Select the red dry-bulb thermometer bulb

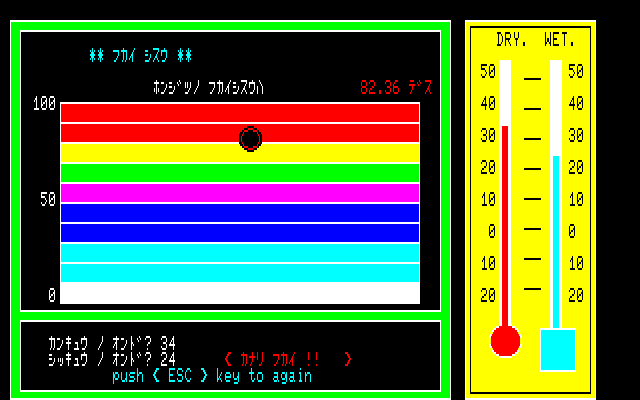(x=505, y=341)
